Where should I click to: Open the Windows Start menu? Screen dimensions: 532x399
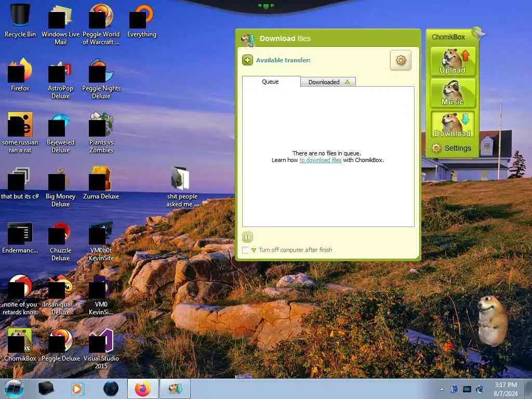point(14,389)
